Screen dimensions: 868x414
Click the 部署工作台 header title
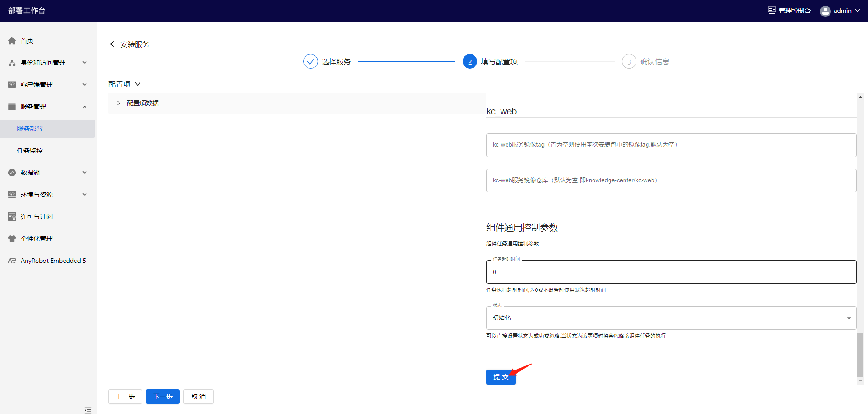tap(27, 11)
